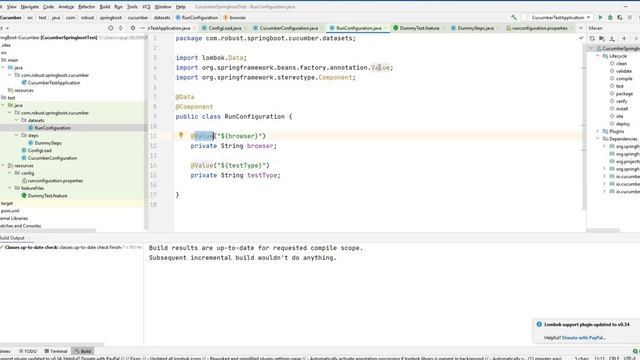Image resolution: width=640 pixels, height=360 pixels.
Task: Select RunConfiguration in the project tree
Action: (x=52, y=128)
